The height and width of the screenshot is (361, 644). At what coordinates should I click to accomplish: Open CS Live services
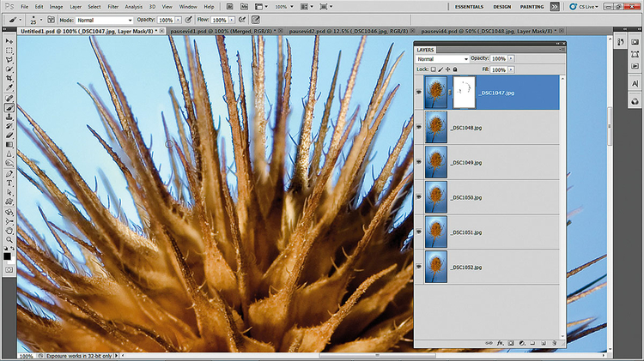pos(584,7)
